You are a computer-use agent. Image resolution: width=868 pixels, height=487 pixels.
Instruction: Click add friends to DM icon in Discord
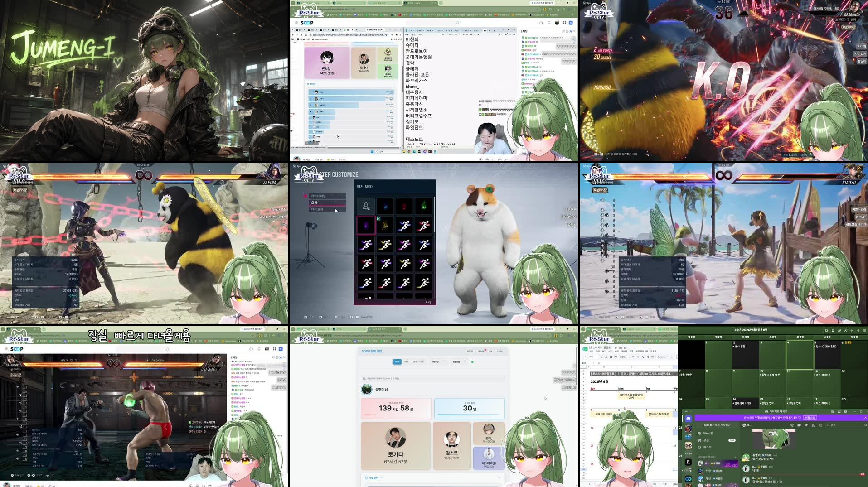[813, 425]
